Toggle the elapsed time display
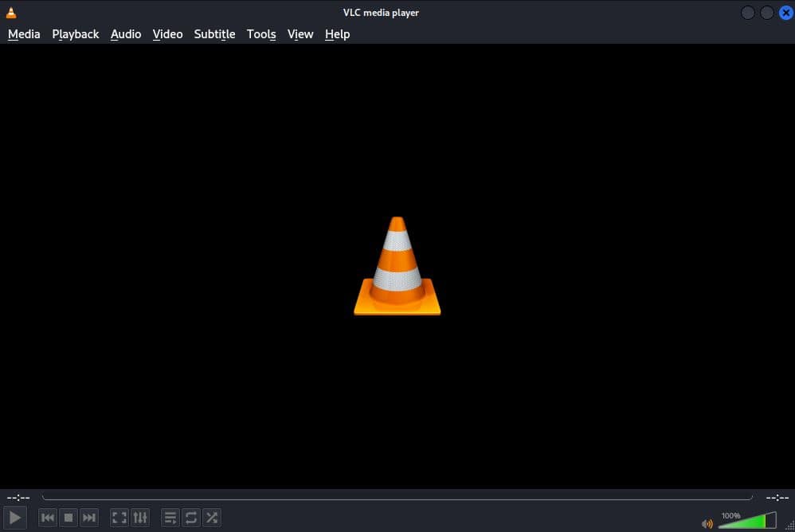The height and width of the screenshot is (532, 795). 18,498
